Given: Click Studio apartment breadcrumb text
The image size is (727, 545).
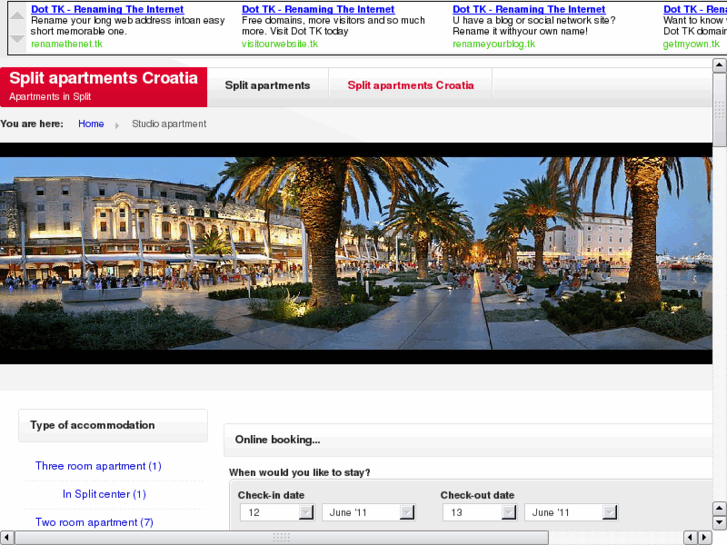Looking at the screenshot, I should pos(169,124).
